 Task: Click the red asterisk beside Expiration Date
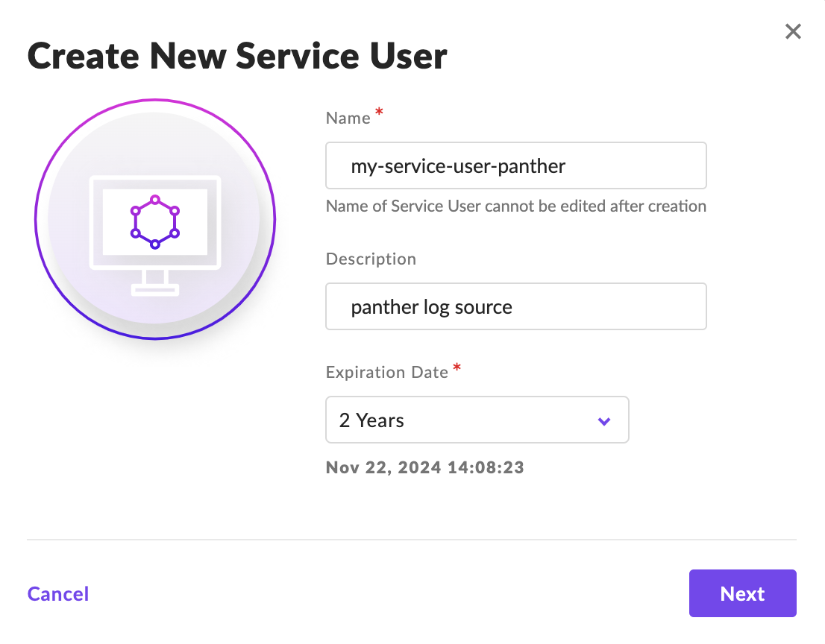457,367
